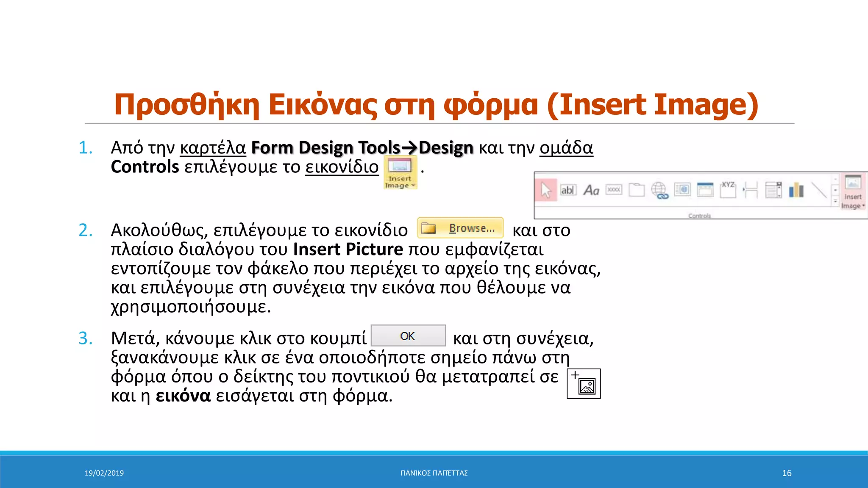
Task: Open Insert Image dropdown in Controls ribbon
Action: tap(853, 193)
